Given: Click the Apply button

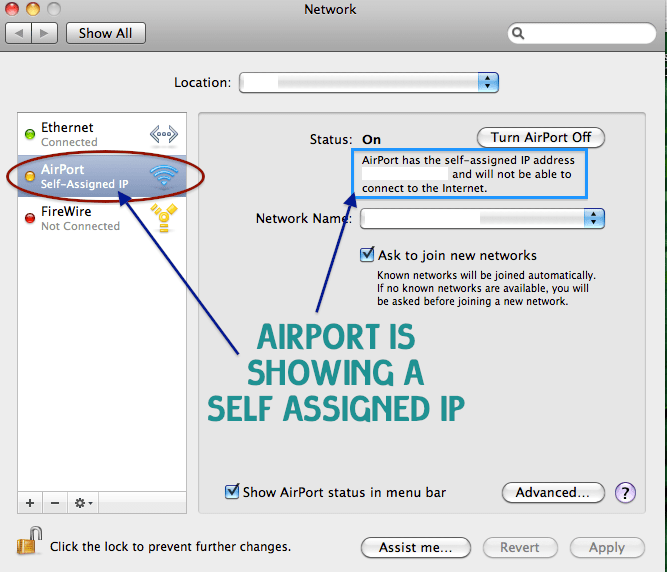Looking at the screenshot, I should coord(607,547).
